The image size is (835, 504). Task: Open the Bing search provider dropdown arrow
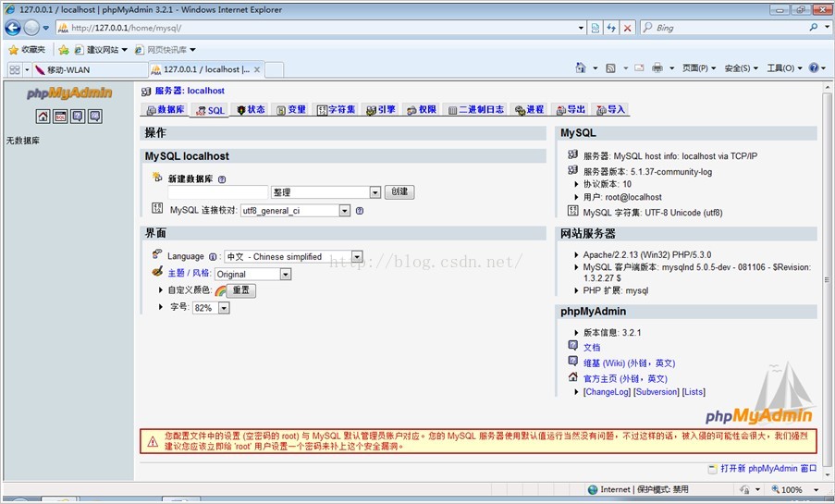click(x=827, y=27)
